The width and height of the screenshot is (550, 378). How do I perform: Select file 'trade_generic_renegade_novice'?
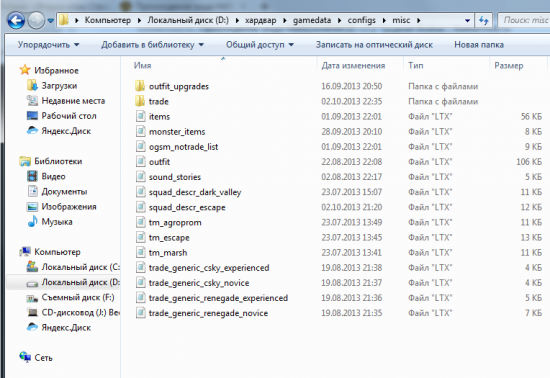pyautogui.click(x=208, y=313)
